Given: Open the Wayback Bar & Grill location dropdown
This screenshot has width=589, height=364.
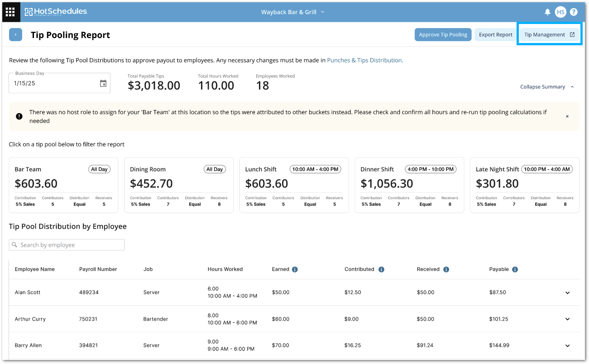Looking at the screenshot, I should [293, 12].
